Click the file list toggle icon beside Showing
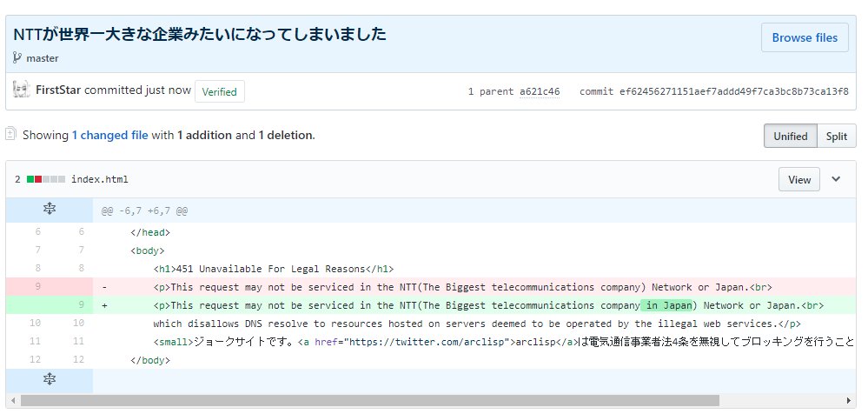Image resolution: width=868 pixels, height=414 pixels. tap(11, 134)
